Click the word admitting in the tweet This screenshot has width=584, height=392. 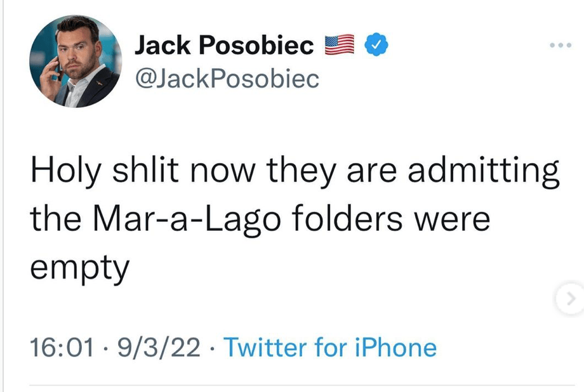(484, 172)
